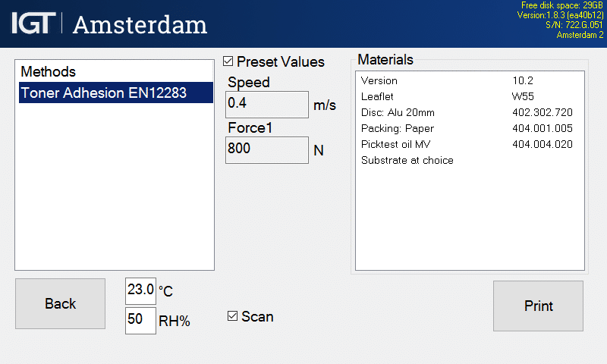This screenshot has height=364, width=607.
Task: Click the IGT logo in header
Action: pos(32,24)
